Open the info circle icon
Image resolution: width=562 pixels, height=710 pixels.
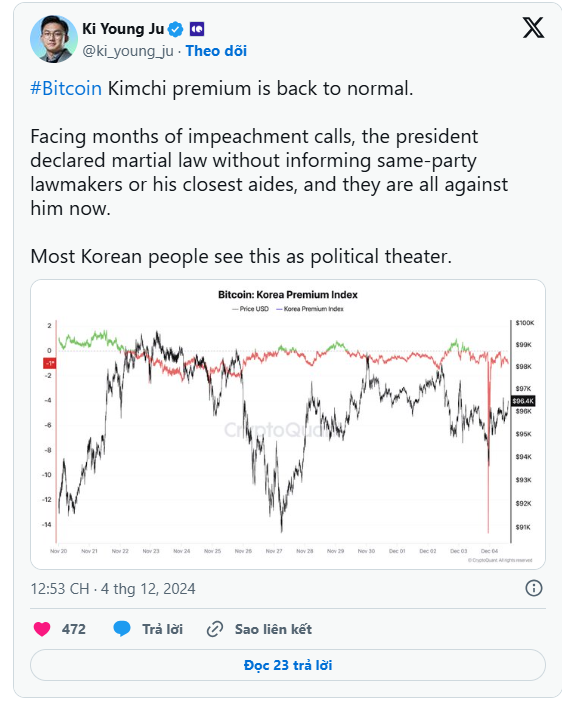tap(533, 588)
